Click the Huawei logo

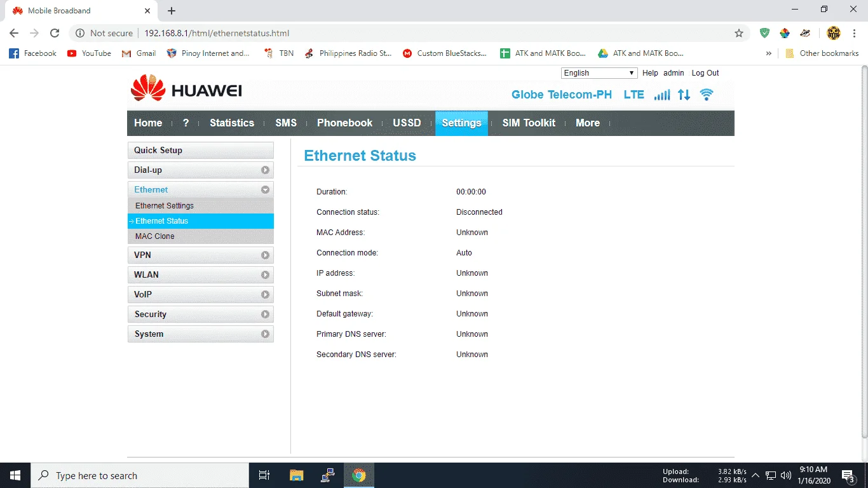pyautogui.click(x=186, y=89)
